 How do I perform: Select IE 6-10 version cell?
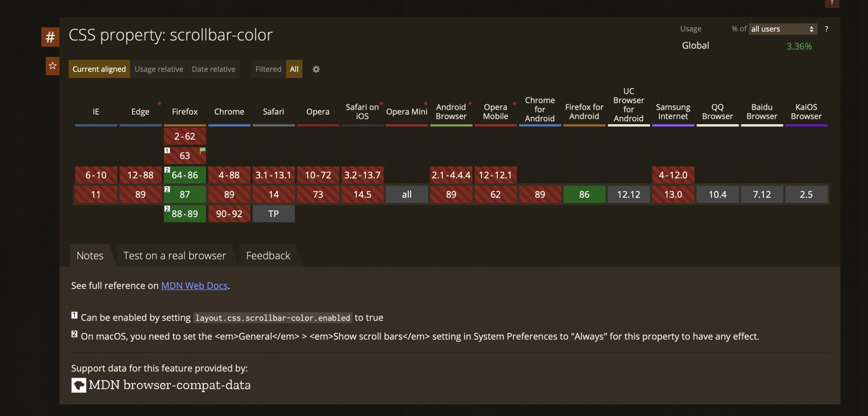tap(96, 175)
